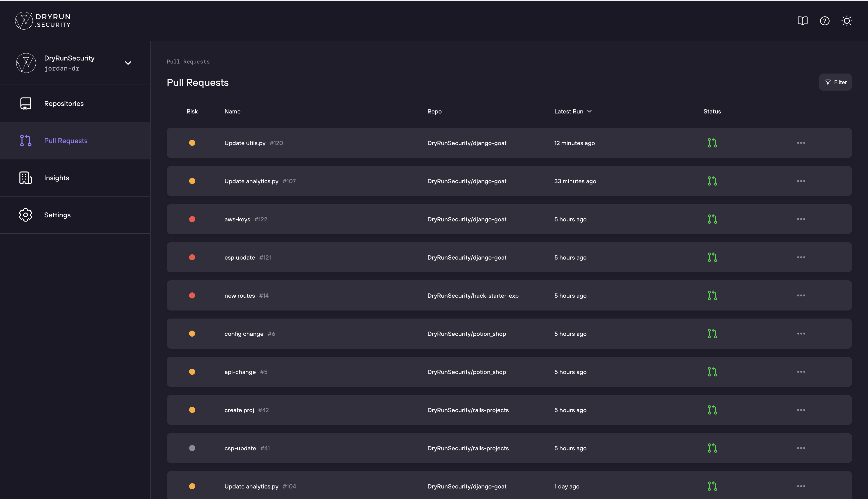Click status icon for Update analytics.py #104
868x499 pixels.
point(712,486)
